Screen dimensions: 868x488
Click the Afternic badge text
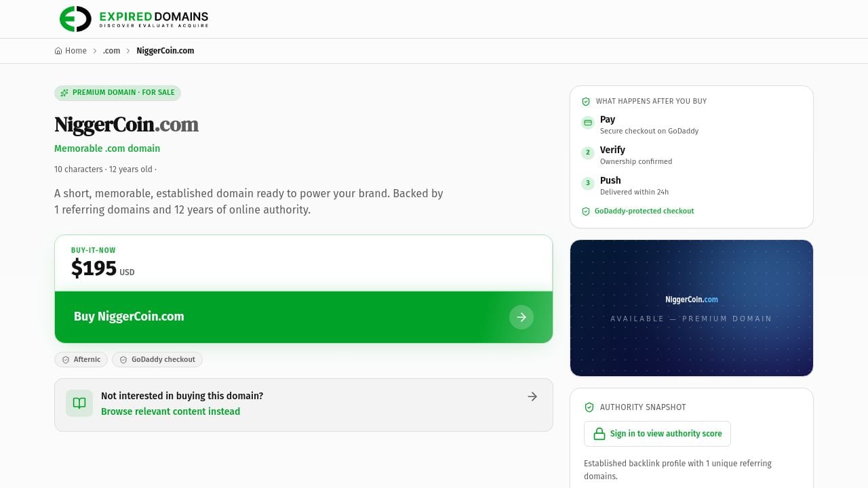[87, 360]
